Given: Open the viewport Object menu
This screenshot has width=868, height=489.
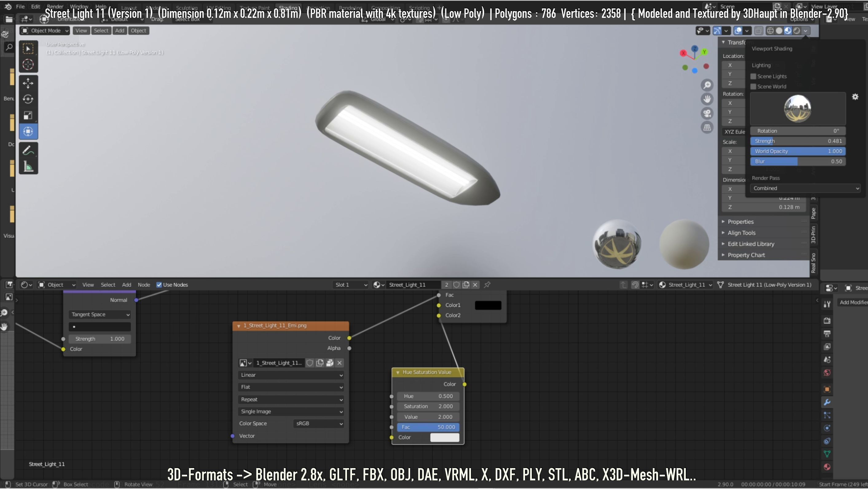Looking at the screenshot, I should coord(139,31).
